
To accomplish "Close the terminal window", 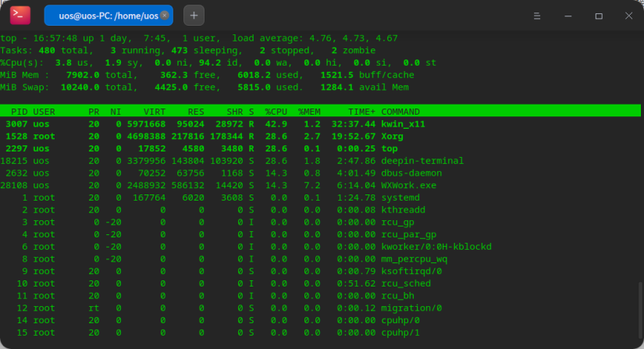I will 627,16.
